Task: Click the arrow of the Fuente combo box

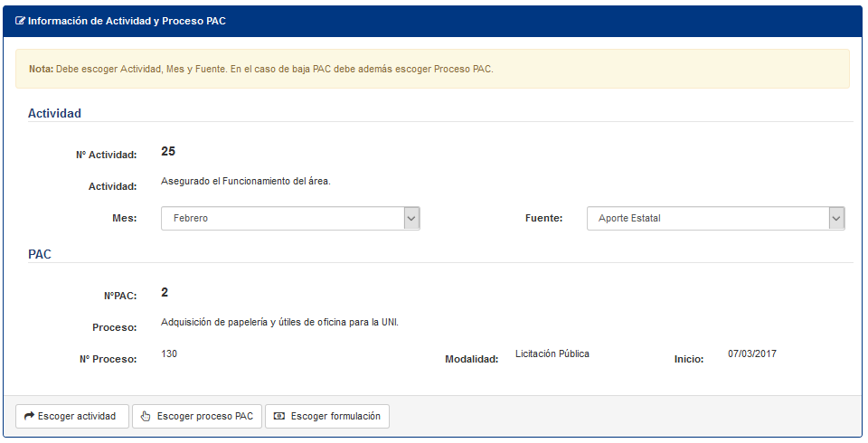Action: (x=836, y=219)
